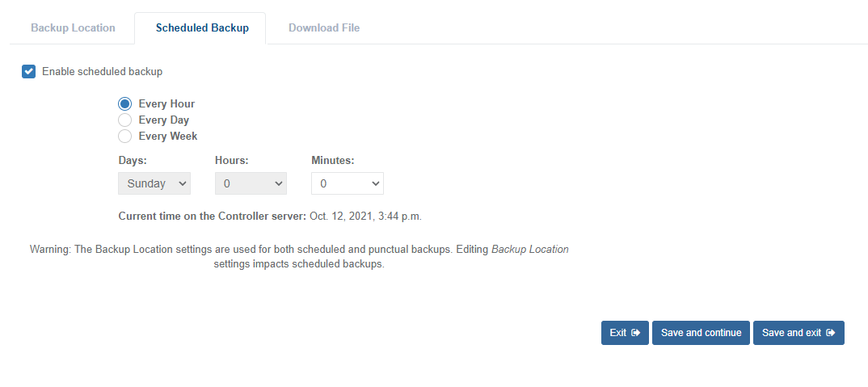Click the arrow icon on the Exit button
This screenshot has width=868, height=387.
coord(636,333)
